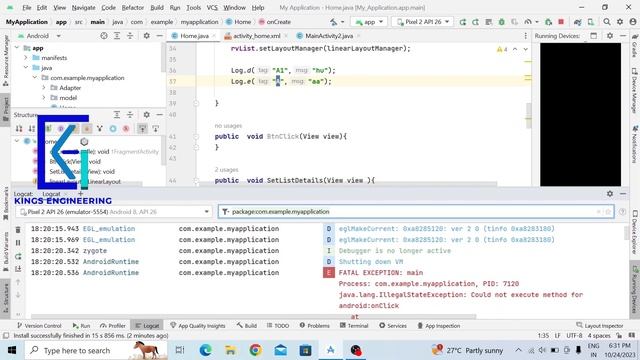Image resolution: width=640 pixels, height=360 pixels.
Task: Open IDE settings gear in main toolbar
Action: point(620,22)
